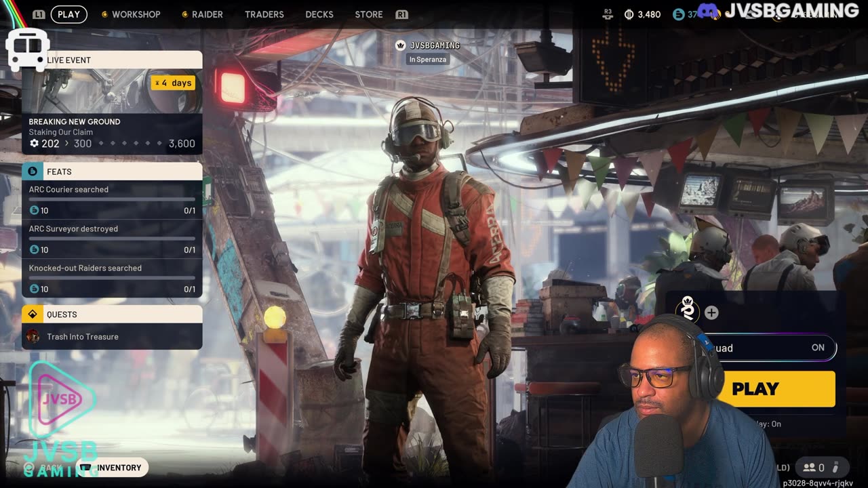This screenshot has height=488, width=868.
Task: Click the ARC Surveyor feat progress bar
Action: [x=112, y=239]
